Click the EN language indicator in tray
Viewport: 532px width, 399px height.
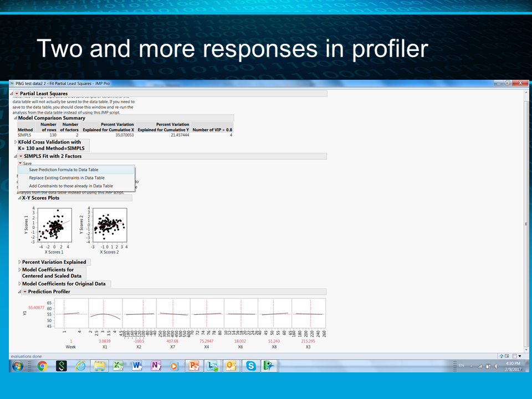[462, 365]
